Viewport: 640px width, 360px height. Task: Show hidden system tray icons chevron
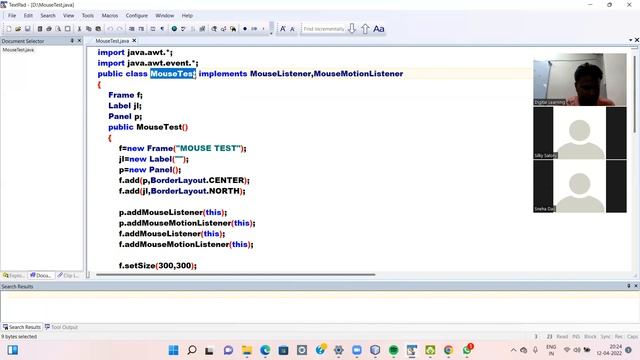coord(513,350)
